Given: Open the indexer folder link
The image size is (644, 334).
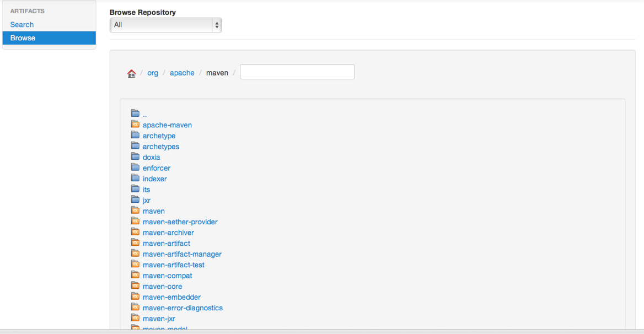Looking at the screenshot, I should [154, 179].
